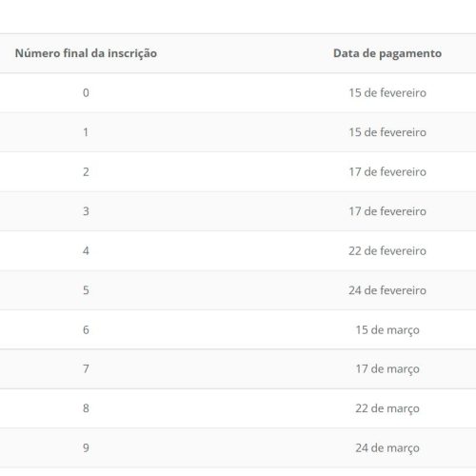Click '17 de fevereiro' in row 3

click(x=387, y=211)
